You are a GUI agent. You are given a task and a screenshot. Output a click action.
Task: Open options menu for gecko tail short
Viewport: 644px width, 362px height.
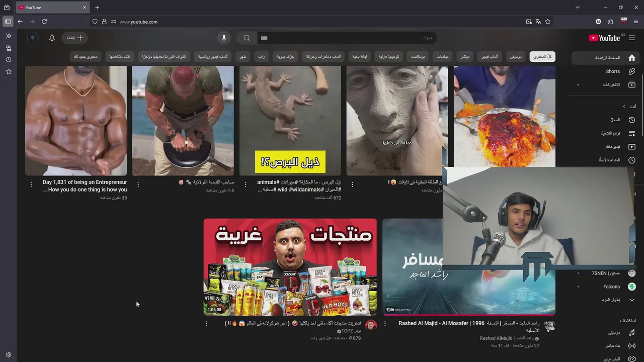pyautogui.click(x=246, y=185)
